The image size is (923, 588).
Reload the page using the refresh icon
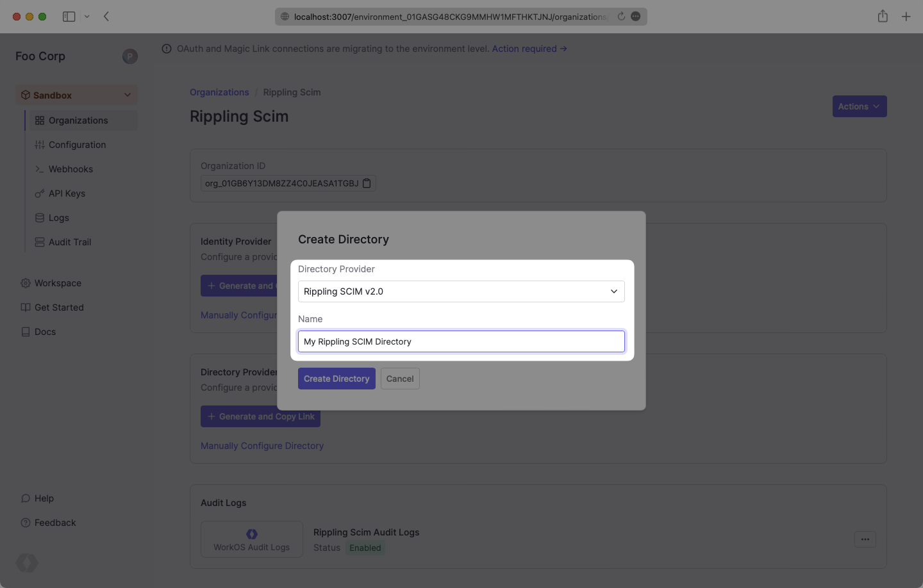(x=621, y=17)
